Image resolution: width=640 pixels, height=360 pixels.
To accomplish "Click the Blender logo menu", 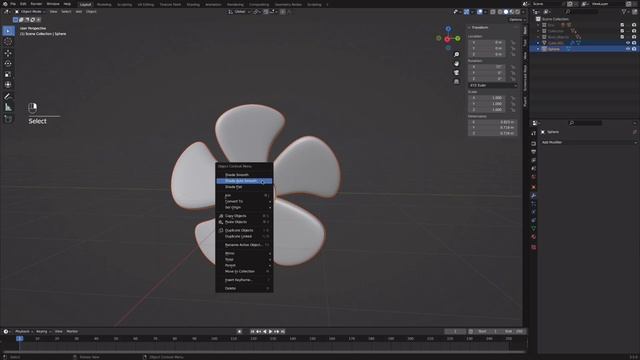I will point(5,4).
